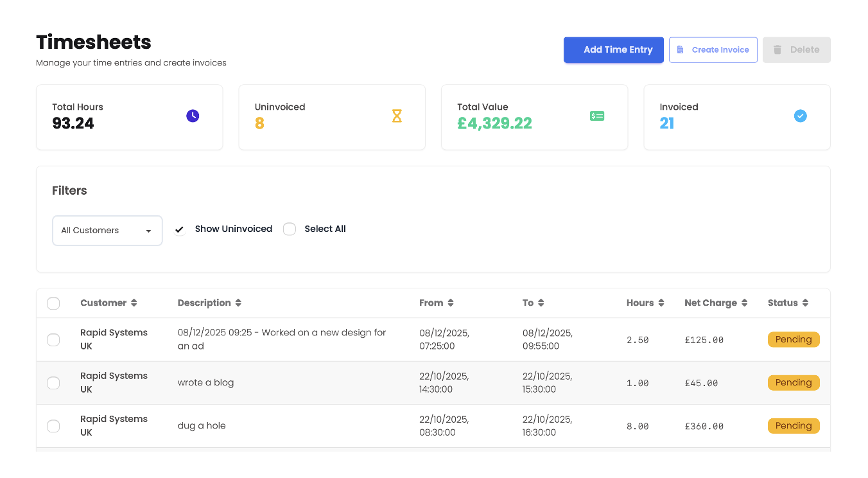Enable the Select All checkbox
The image size is (868, 478).
coord(290,229)
